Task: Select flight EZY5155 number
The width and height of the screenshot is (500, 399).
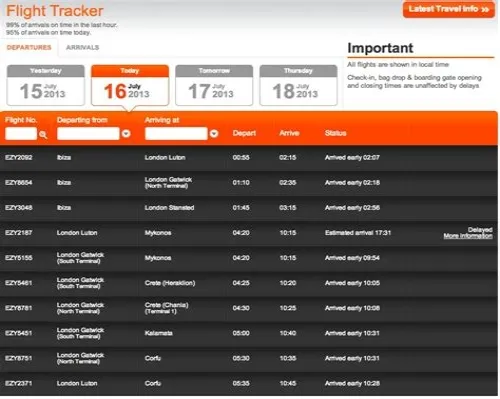Action: (x=19, y=258)
